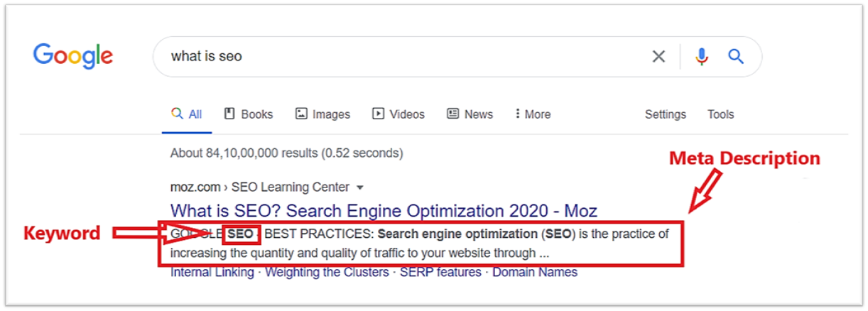Open the Settings menu
868x311 pixels.
(665, 114)
